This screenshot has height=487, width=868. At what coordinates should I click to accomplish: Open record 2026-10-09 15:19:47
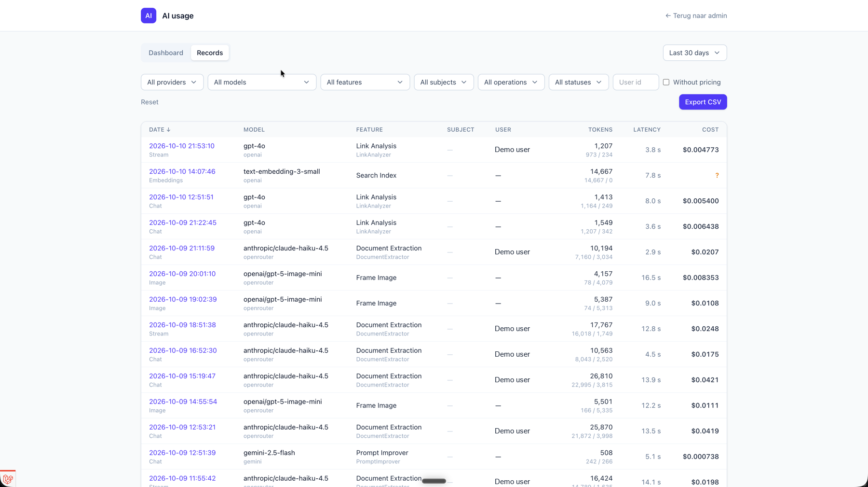182,376
